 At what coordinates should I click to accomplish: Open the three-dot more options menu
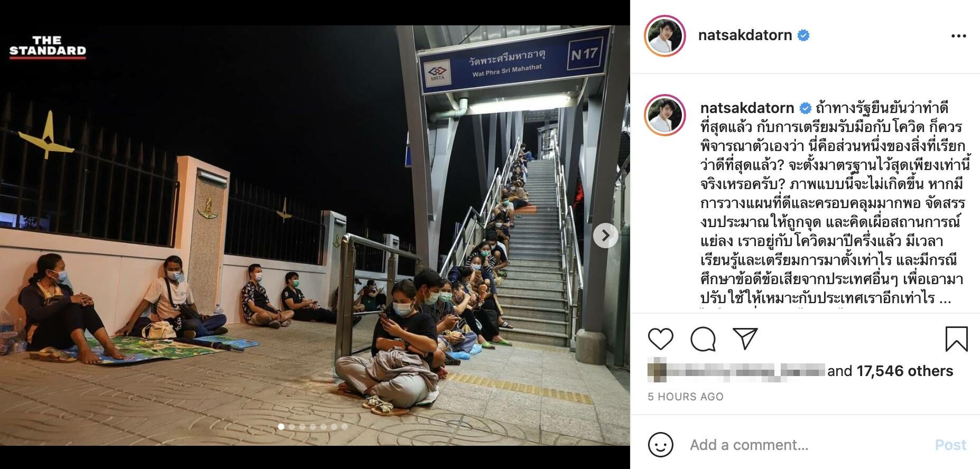(958, 36)
